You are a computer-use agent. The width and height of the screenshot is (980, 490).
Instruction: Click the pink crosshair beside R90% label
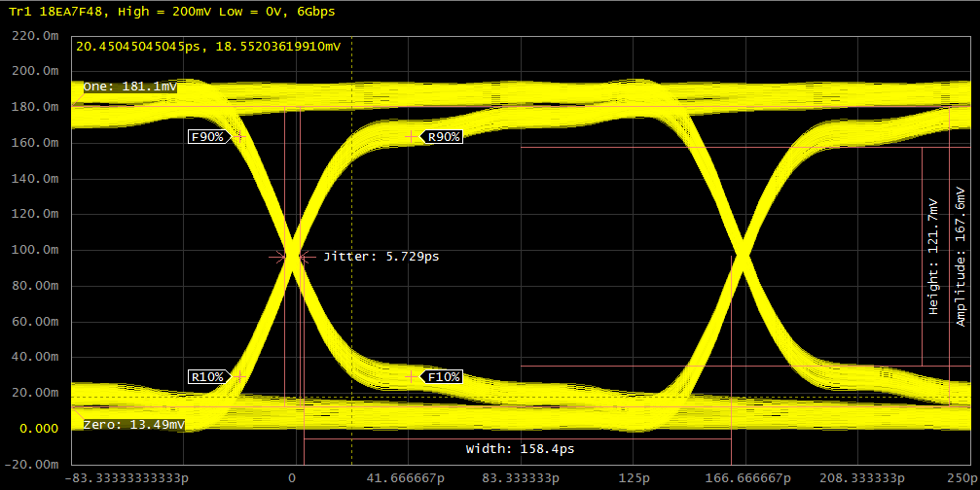click(x=412, y=137)
